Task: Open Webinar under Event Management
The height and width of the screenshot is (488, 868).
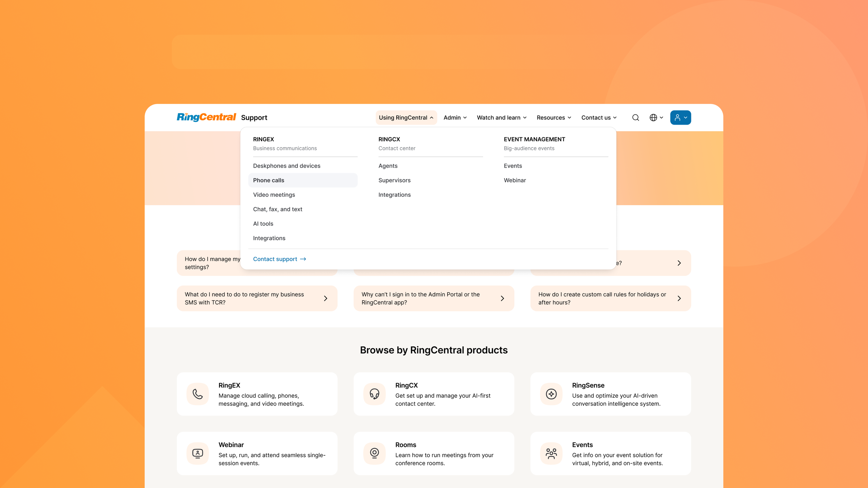Action: (x=515, y=180)
